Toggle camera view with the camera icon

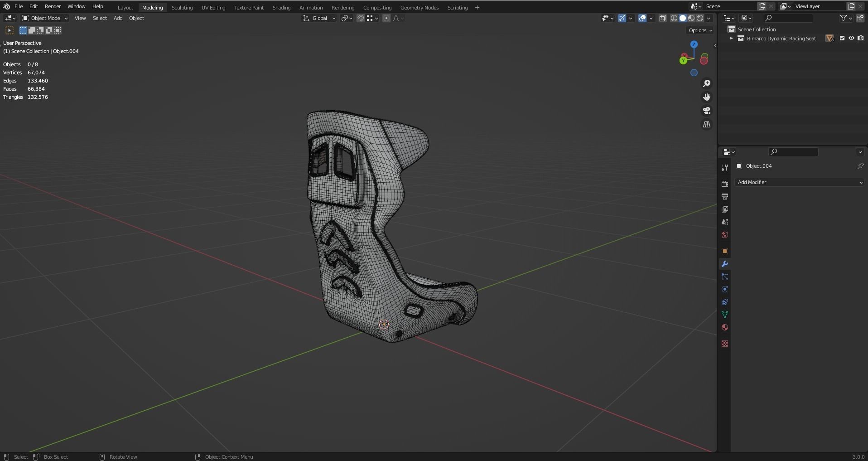pyautogui.click(x=706, y=111)
